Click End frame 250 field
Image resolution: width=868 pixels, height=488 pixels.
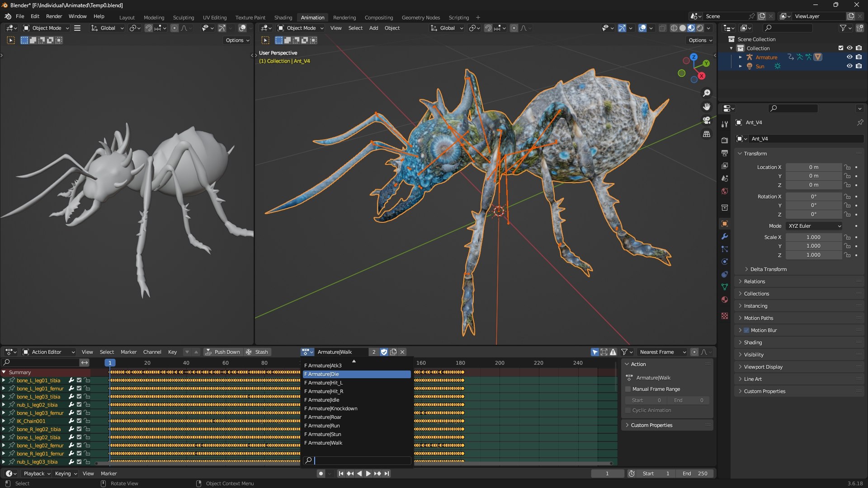point(695,474)
